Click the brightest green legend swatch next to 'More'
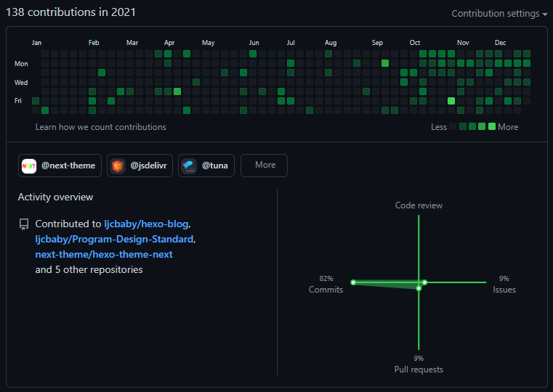This screenshot has height=392, width=553. click(x=492, y=127)
